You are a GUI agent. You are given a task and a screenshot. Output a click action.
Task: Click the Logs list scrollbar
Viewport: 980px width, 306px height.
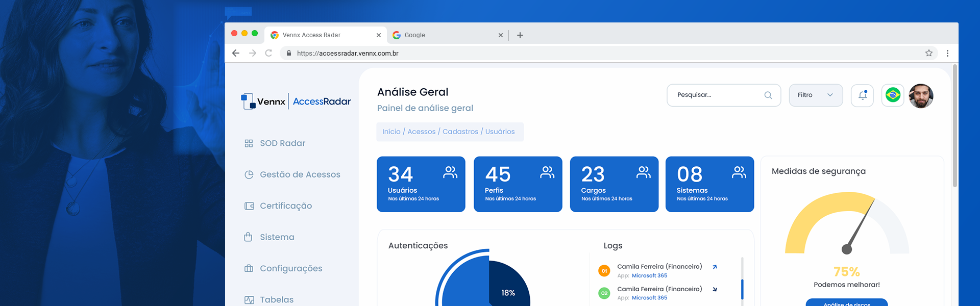coord(742,289)
